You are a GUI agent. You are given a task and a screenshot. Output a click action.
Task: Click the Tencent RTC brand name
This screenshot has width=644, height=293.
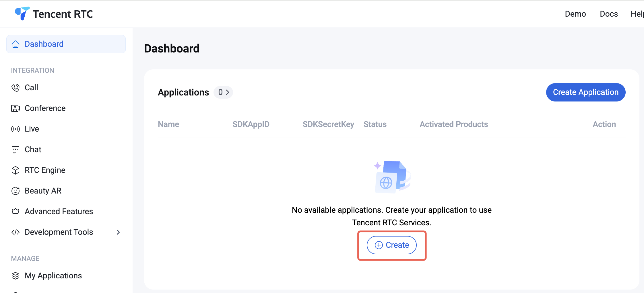(x=63, y=14)
